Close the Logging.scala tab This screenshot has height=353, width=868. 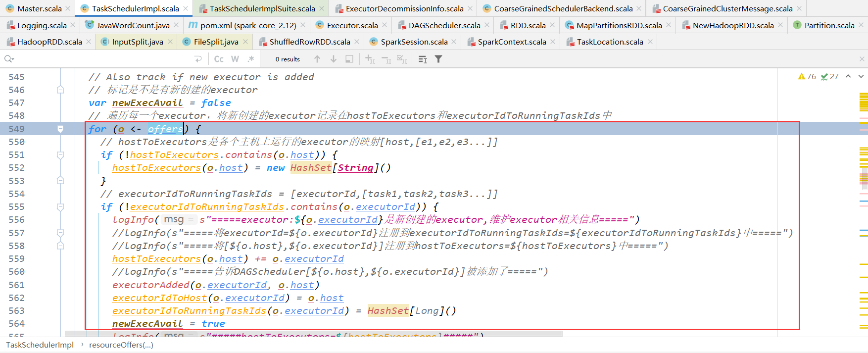click(x=73, y=25)
